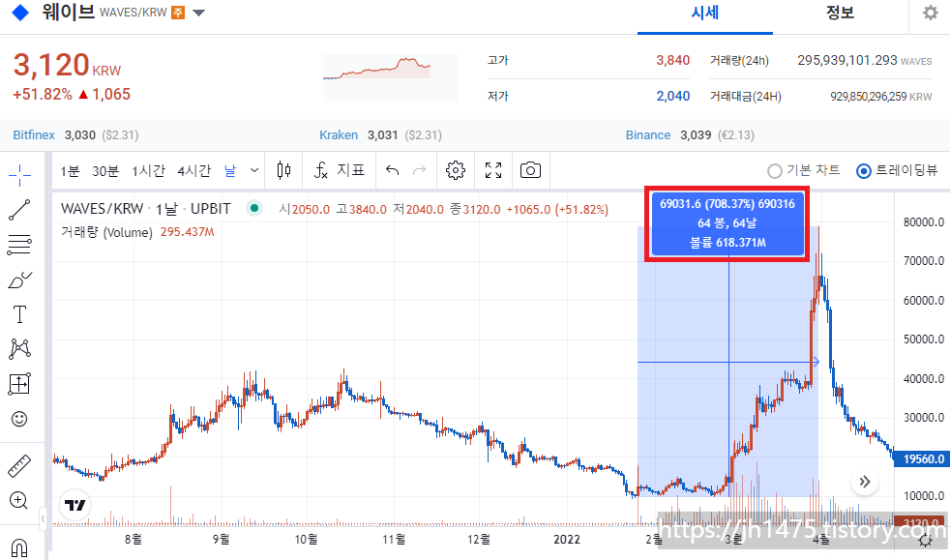
Task: Click the mini price sparkline thumbnail
Action: 390,78
